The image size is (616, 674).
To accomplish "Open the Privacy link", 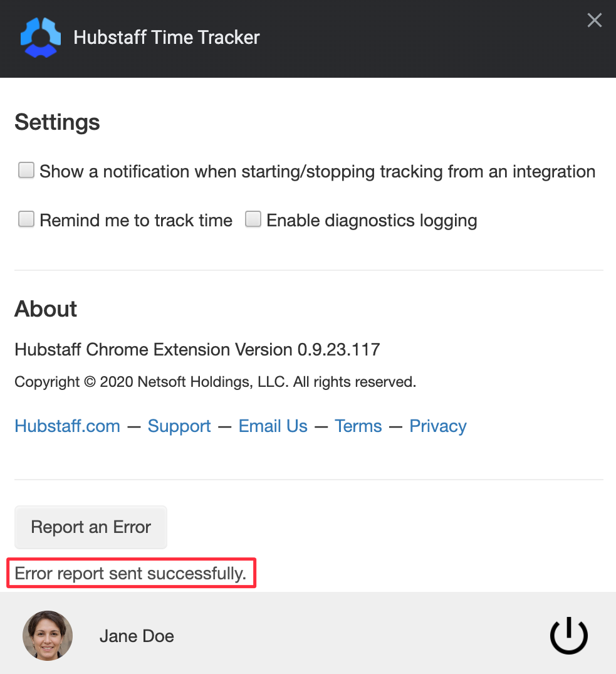I will coord(438,426).
